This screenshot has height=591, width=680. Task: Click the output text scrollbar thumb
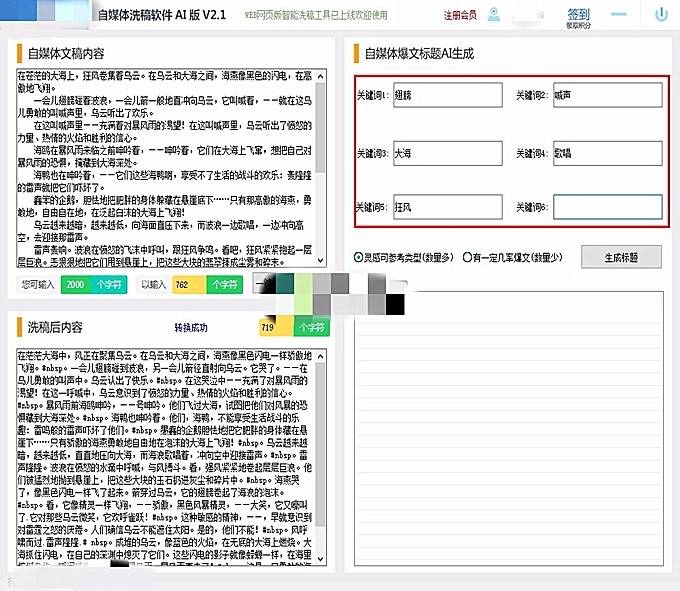click(x=320, y=444)
